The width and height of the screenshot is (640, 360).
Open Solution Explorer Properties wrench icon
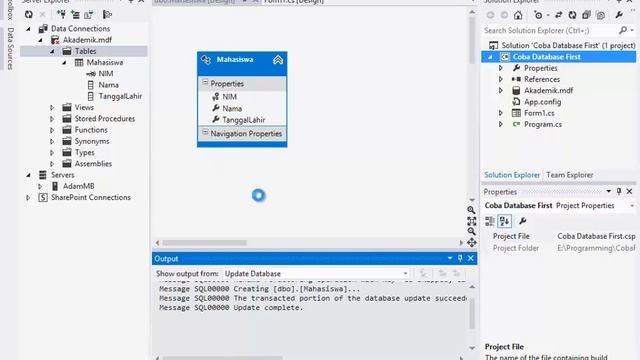pyautogui.click(x=619, y=15)
